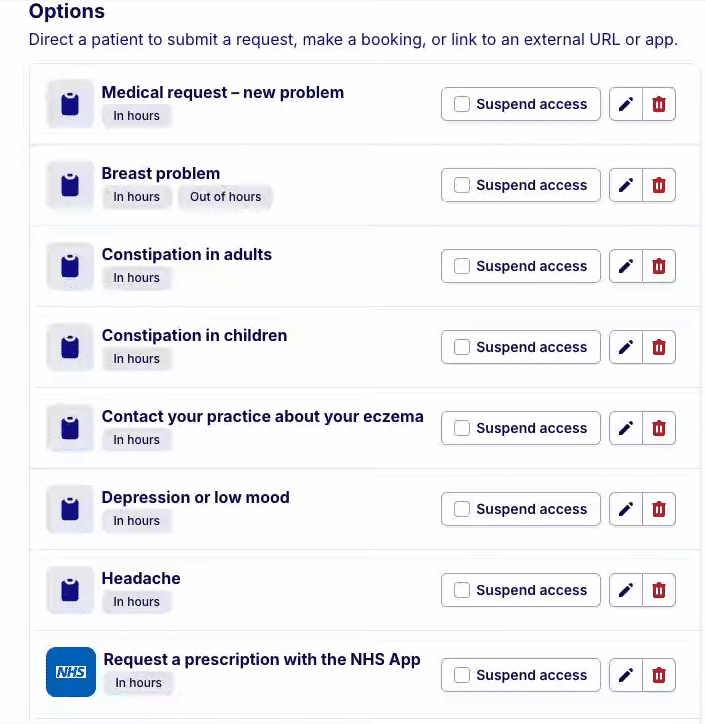This screenshot has width=705, height=724.
Task: Toggle Suspend access for Depression or low mood
Action: [x=462, y=509]
